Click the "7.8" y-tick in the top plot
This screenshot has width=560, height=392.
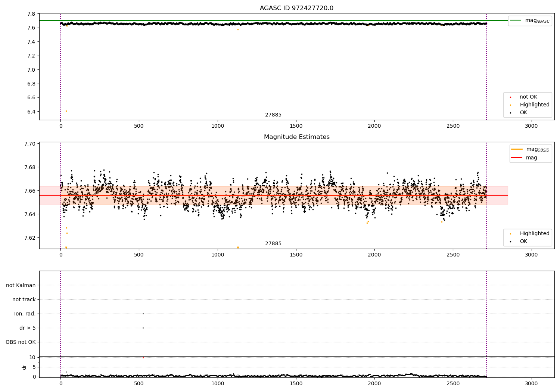[32, 14]
